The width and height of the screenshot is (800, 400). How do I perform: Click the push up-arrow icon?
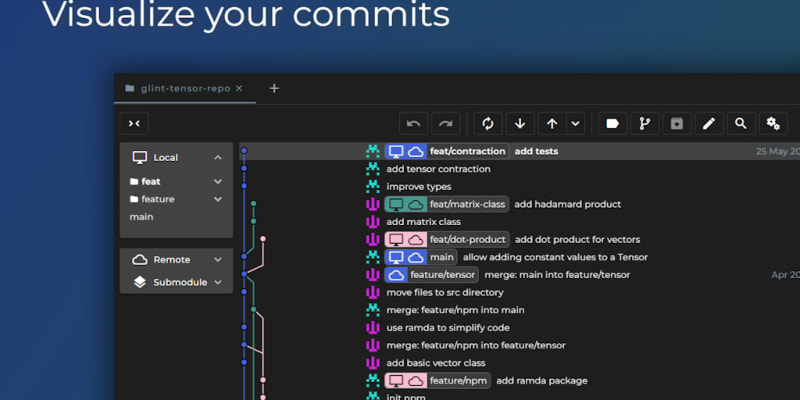click(552, 123)
